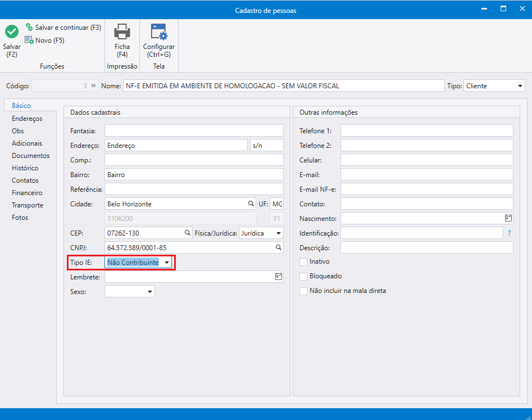
Task: Click the address number field showing s/n
Action: click(x=267, y=145)
